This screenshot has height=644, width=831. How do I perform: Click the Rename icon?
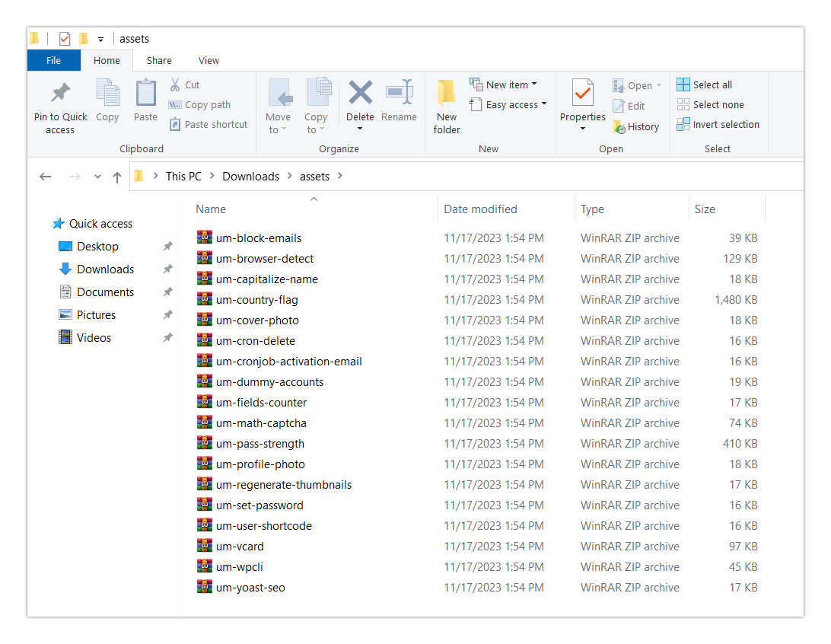coord(399,92)
